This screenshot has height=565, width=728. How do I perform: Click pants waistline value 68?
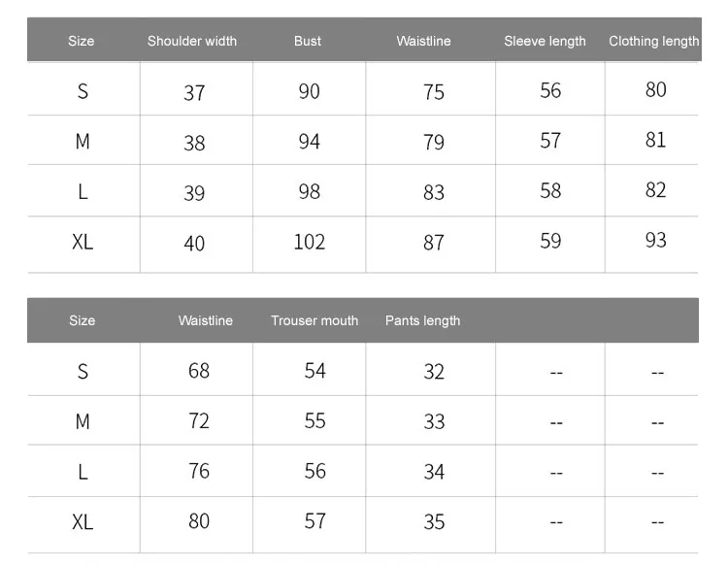pos(199,370)
